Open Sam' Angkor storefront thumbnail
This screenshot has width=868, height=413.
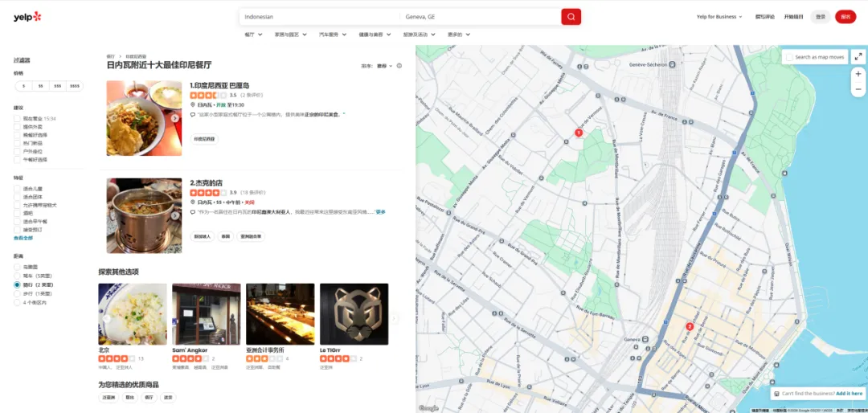point(206,314)
